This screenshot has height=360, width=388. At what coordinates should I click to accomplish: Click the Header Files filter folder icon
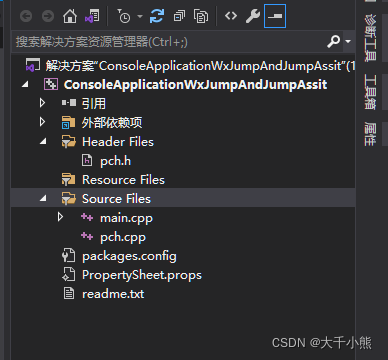[69, 142]
